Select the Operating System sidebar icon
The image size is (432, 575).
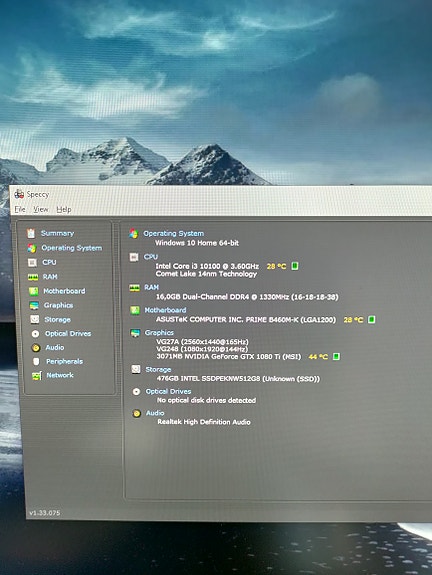pos(32,248)
